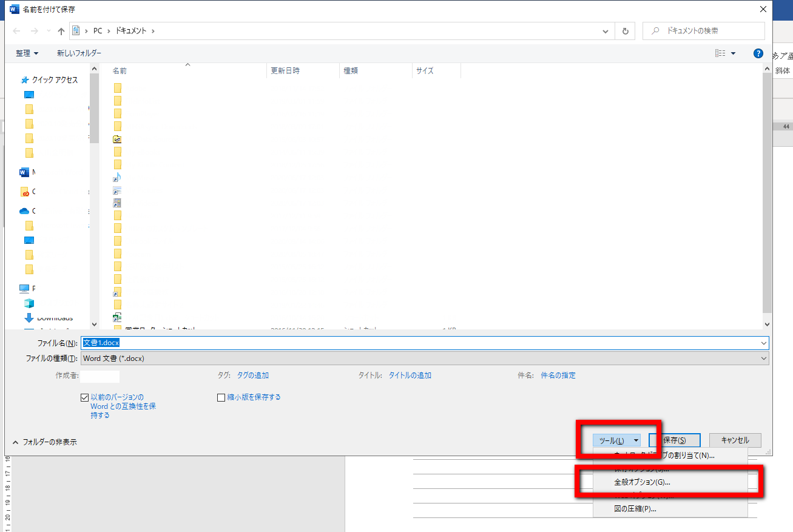Change the file view layout icon
793x532 pixels.
[720, 53]
